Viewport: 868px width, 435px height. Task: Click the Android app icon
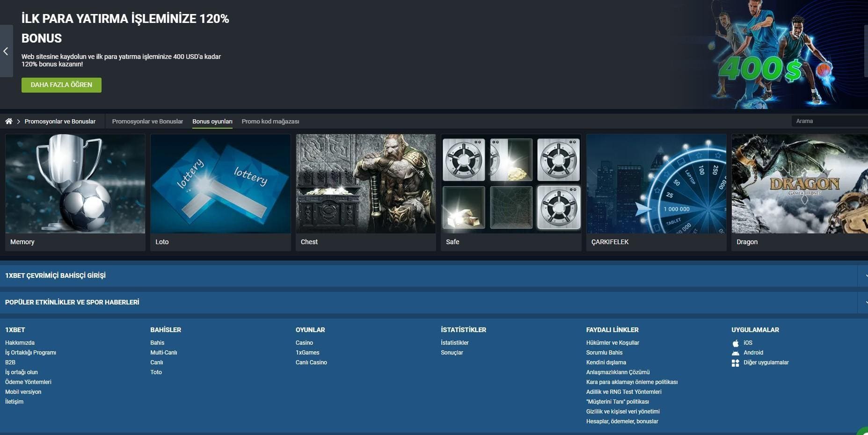click(736, 353)
